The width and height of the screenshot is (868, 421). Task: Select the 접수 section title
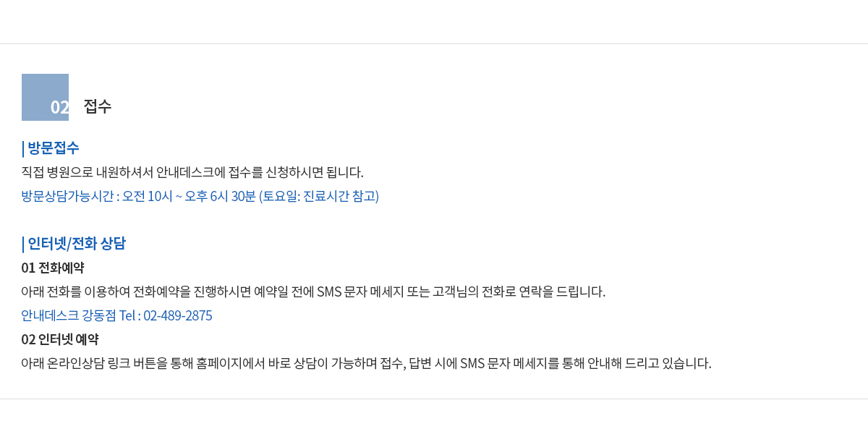[98, 107]
